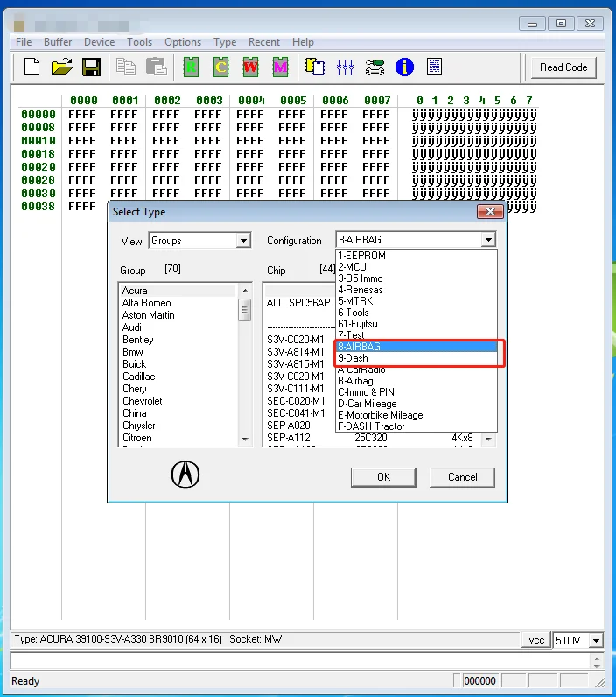
Task: Select 9-Dash configuration option
Action: [416, 358]
